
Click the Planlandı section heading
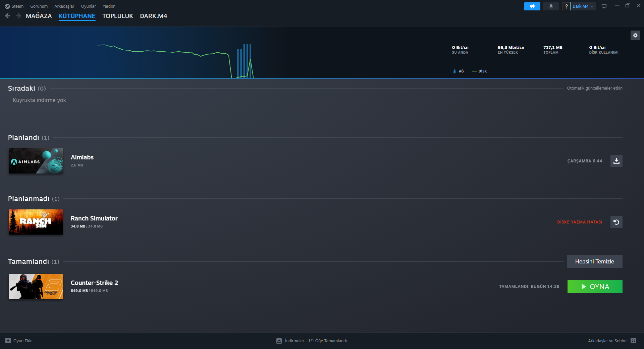[x=23, y=138]
